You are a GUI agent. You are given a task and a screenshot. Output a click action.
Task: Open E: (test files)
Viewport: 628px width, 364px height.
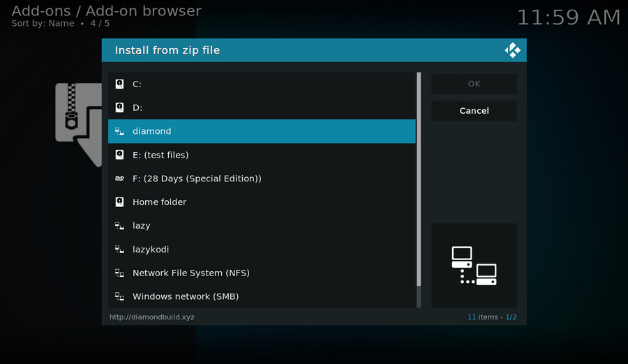[262, 155]
